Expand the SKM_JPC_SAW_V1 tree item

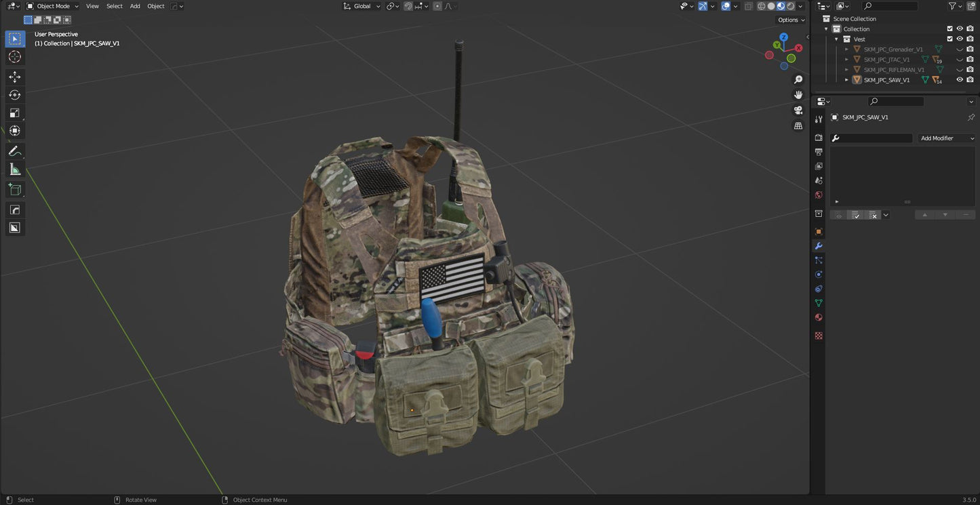coord(846,79)
